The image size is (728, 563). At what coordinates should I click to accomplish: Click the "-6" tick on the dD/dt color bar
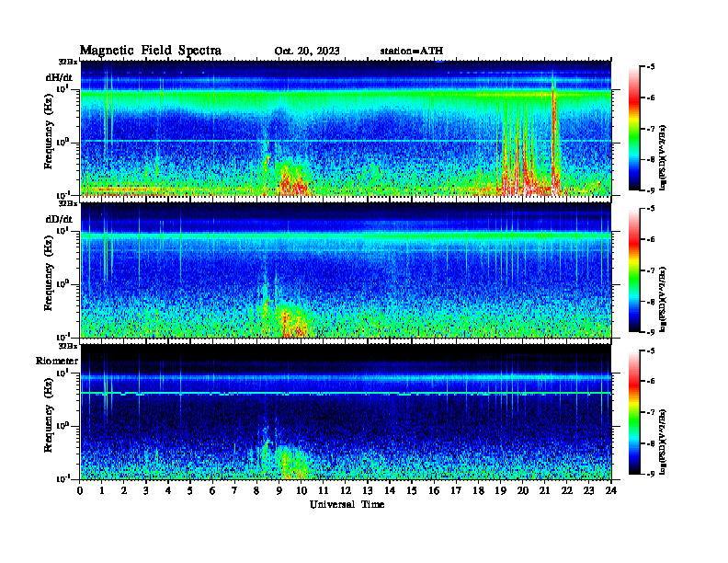(x=651, y=239)
